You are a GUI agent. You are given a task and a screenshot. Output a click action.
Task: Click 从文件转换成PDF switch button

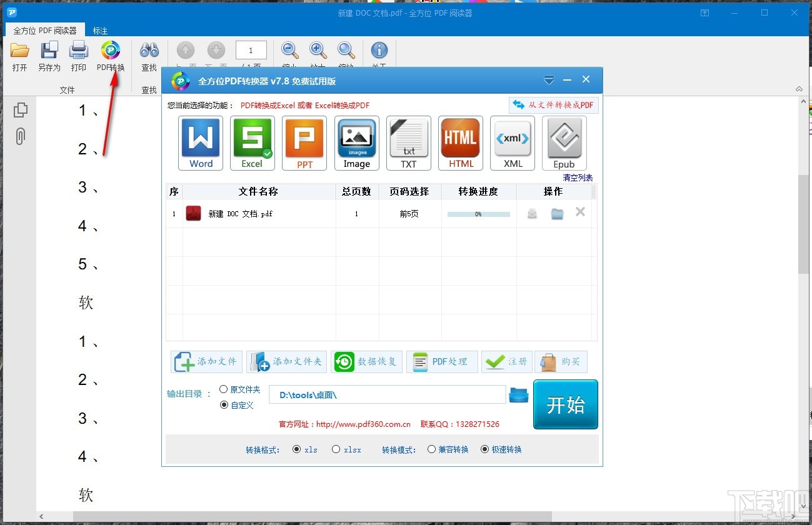[x=554, y=105]
